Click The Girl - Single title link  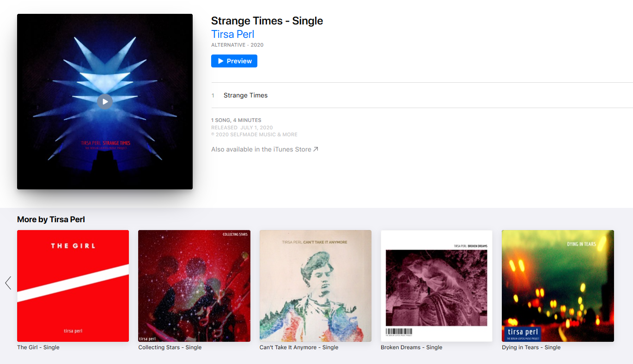click(x=38, y=347)
